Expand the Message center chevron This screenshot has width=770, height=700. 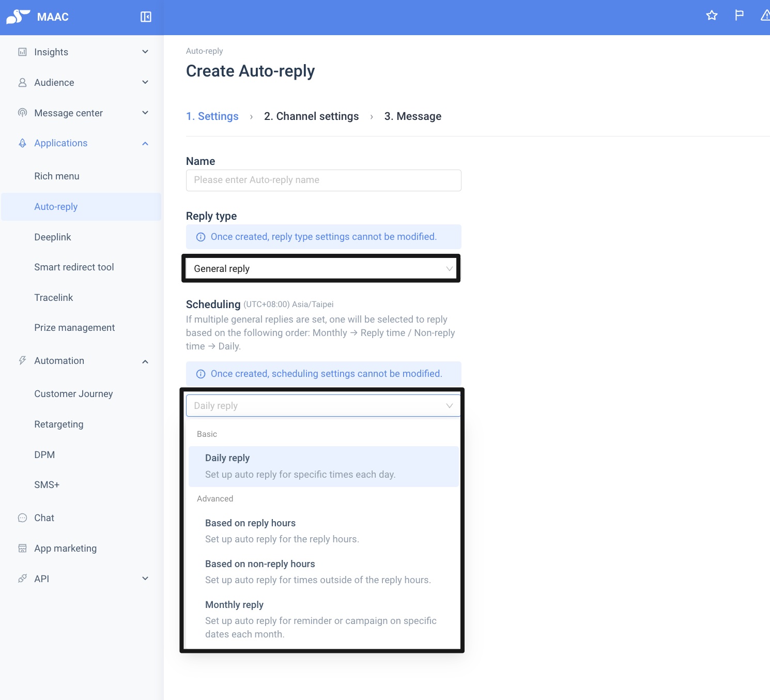145,113
